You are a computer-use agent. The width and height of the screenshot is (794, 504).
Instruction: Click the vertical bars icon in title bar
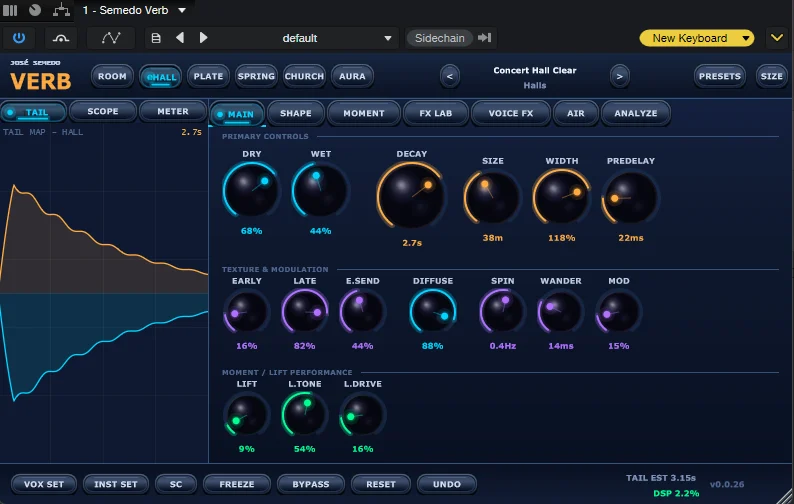click(x=10, y=10)
